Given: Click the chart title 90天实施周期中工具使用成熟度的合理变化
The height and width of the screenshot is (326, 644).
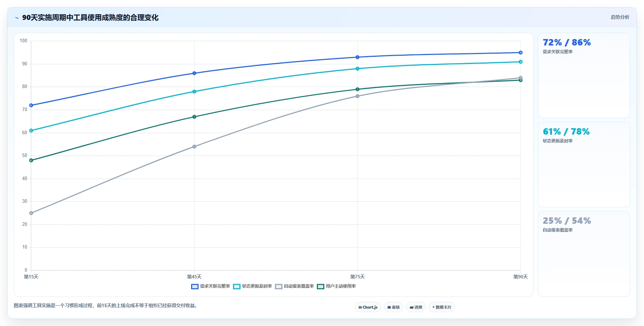Looking at the screenshot, I should (x=90, y=18).
